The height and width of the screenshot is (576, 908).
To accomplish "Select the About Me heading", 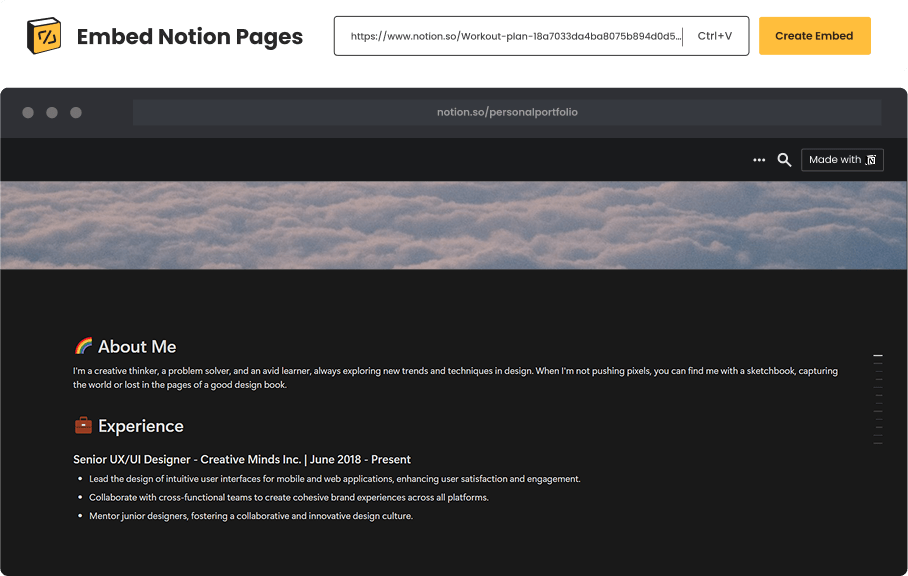I will [x=137, y=347].
